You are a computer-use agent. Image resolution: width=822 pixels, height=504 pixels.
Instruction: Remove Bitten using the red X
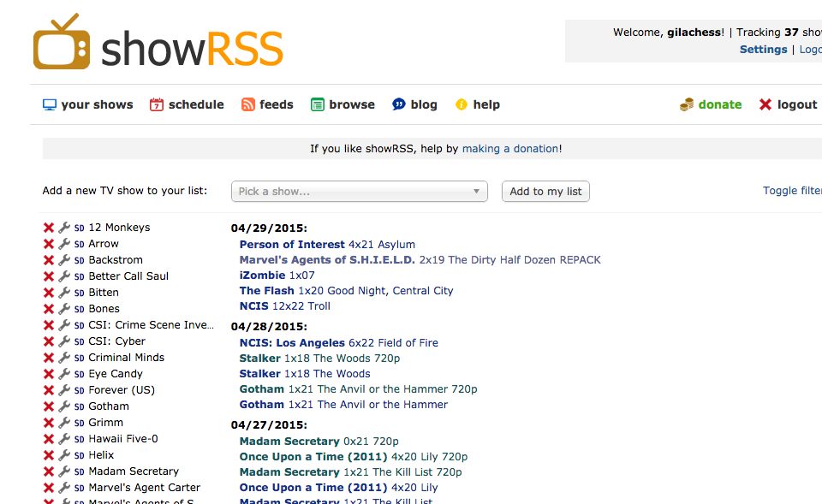(x=49, y=293)
